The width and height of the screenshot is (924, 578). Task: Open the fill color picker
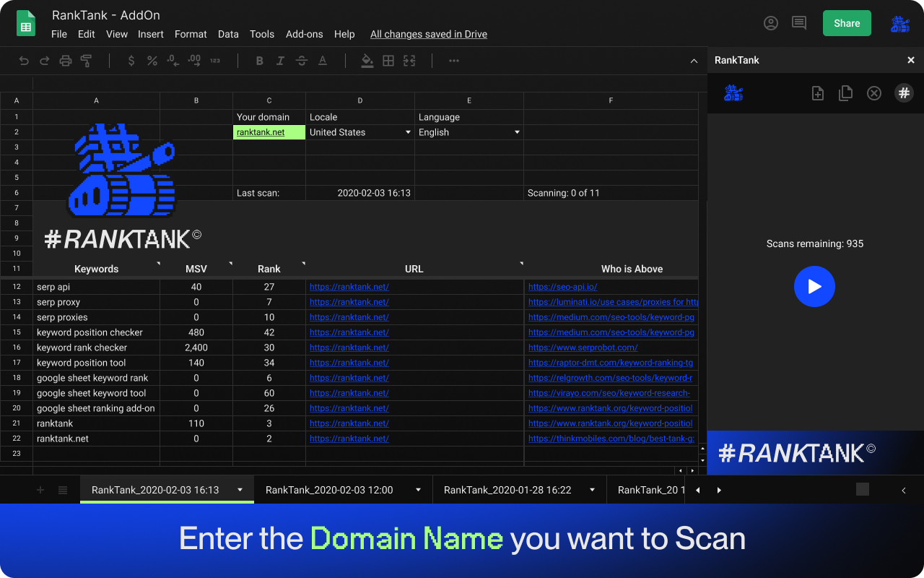367,61
